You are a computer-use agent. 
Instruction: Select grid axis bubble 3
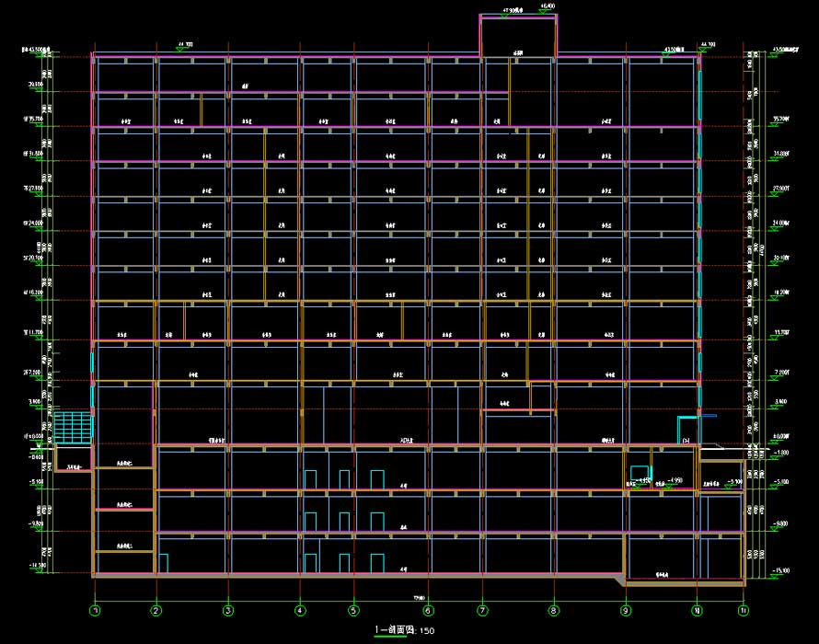[228, 610]
